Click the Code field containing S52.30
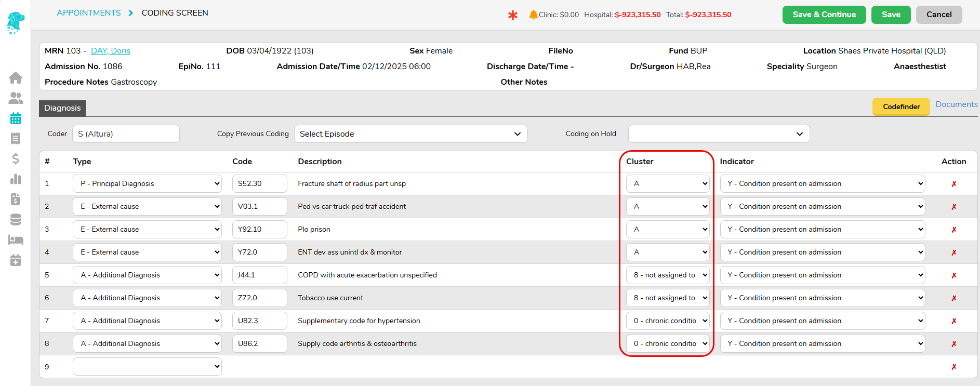Viewport: 980px width, 386px height. point(259,184)
